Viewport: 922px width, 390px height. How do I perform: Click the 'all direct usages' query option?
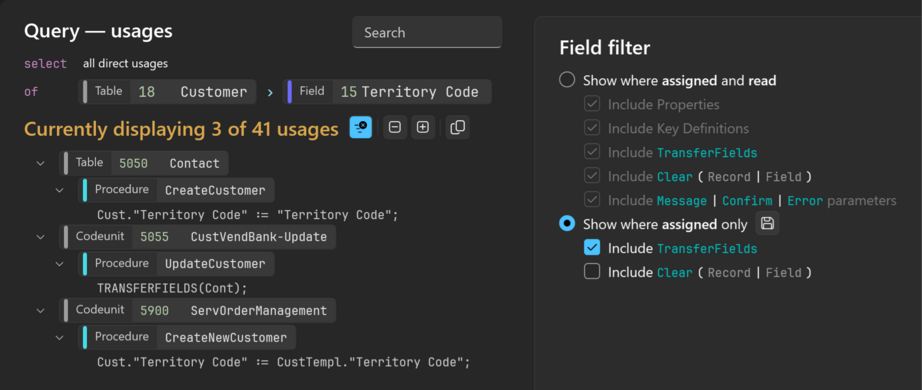125,64
